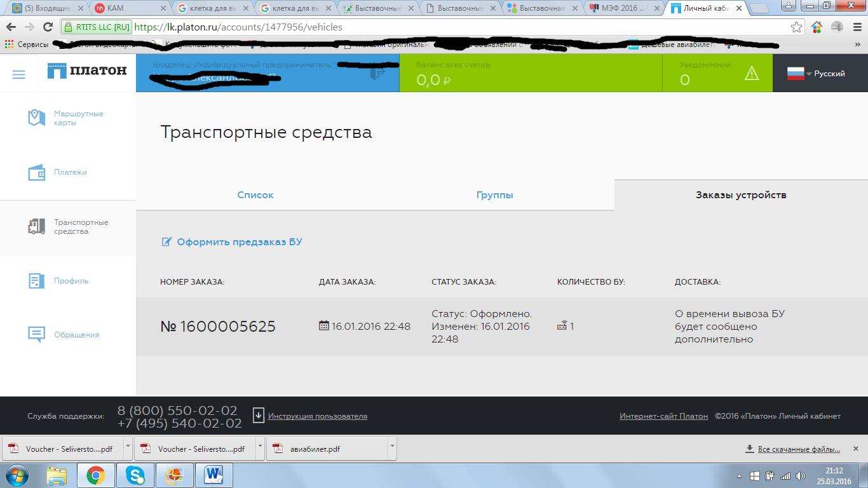
Task: Open order № 1600005625 row
Action: (x=218, y=327)
